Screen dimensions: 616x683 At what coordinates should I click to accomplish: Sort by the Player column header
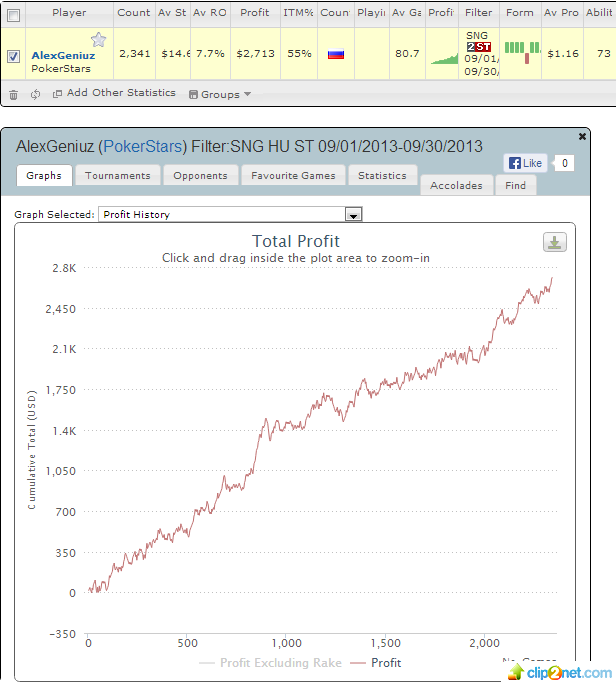coord(69,13)
